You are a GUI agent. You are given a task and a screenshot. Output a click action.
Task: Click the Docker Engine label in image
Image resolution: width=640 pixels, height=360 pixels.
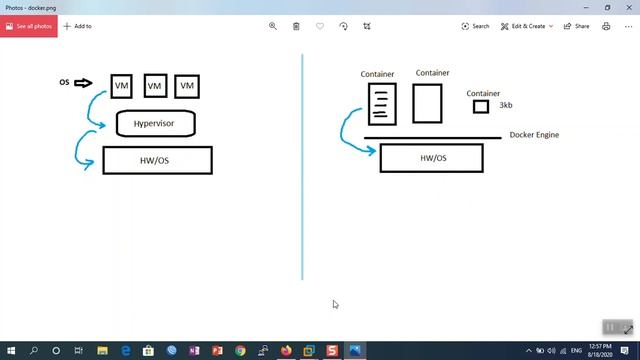[x=534, y=135]
